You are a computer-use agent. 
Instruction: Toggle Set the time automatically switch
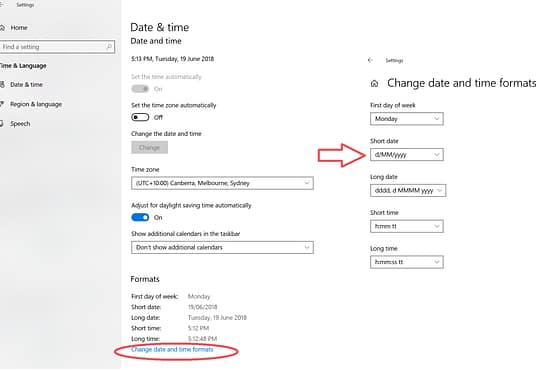tap(140, 89)
